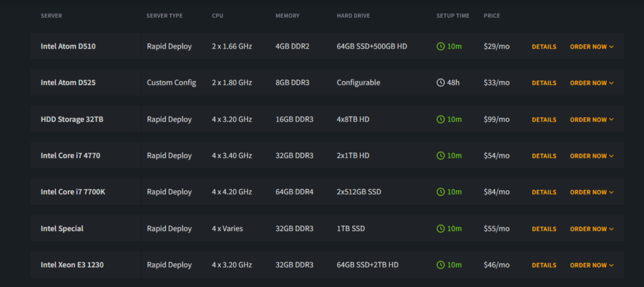Viewport: 644px width, 287px height.
Task: Click the 48h setup time value
Action: (x=453, y=82)
